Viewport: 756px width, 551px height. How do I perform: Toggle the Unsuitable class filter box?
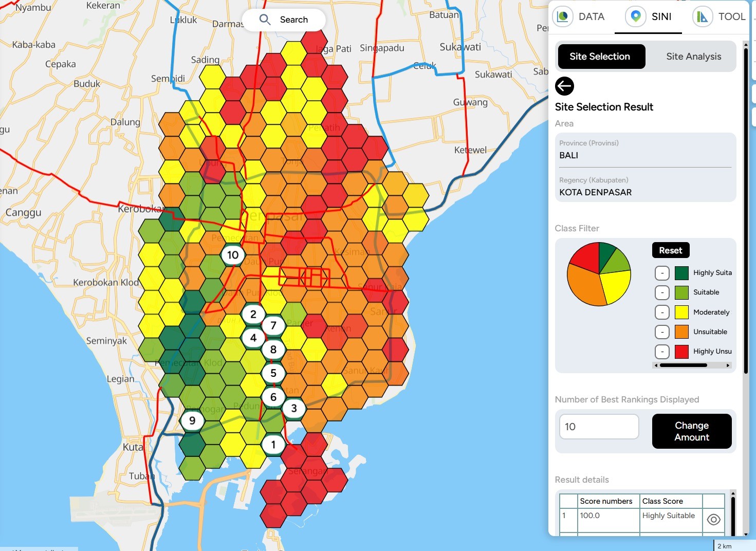(662, 332)
